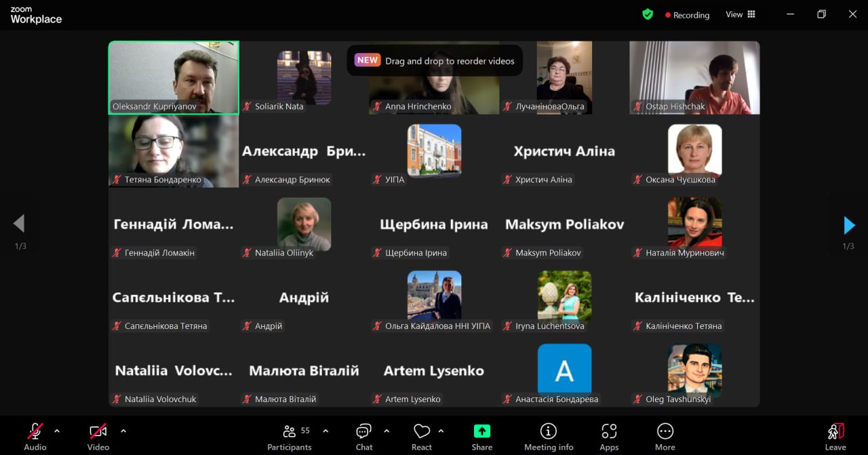Go to previous page of videos

point(19,223)
